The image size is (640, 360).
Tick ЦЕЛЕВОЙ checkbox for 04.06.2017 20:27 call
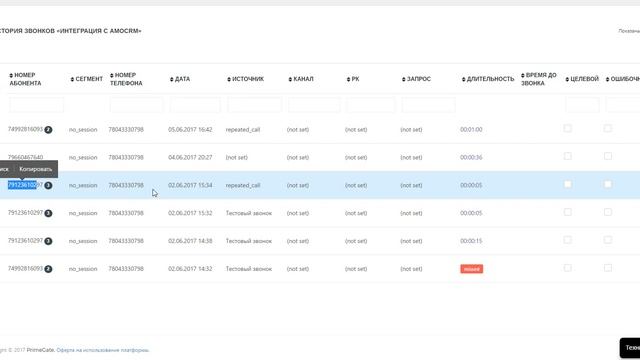pos(567,156)
